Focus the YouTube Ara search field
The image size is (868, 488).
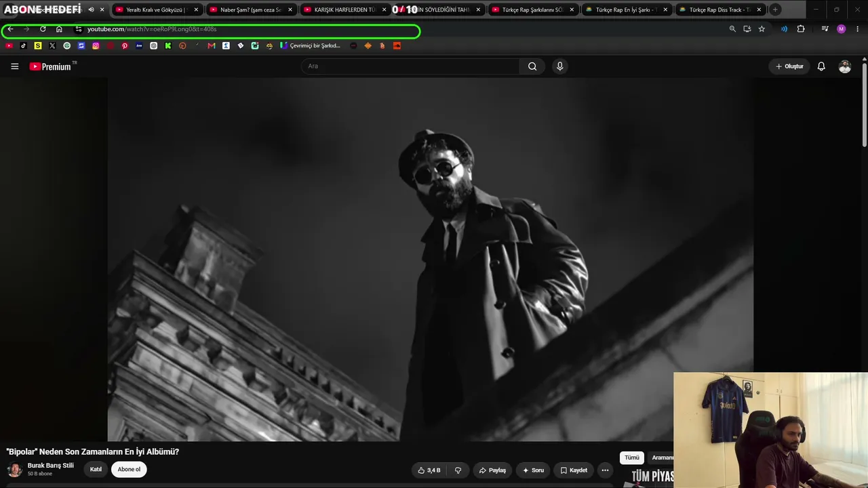click(410, 66)
